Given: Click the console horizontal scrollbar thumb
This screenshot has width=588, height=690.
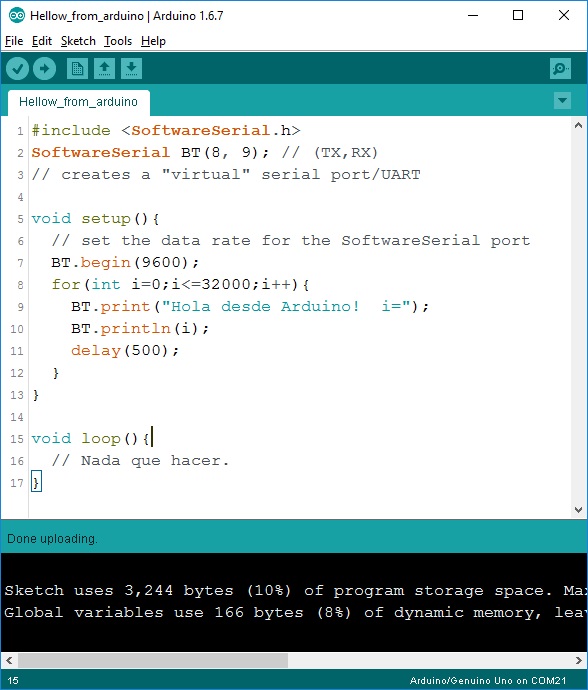Looking at the screenshot, I should [153, 660].
